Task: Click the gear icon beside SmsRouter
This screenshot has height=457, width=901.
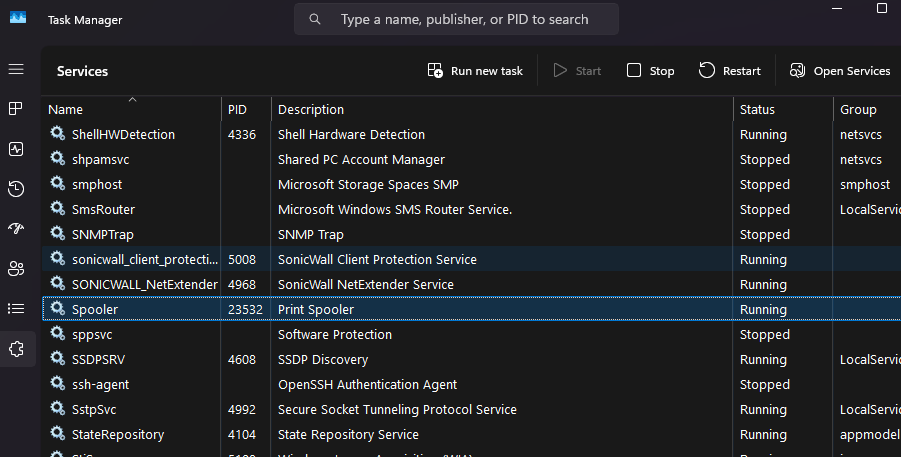Action: 57,208
